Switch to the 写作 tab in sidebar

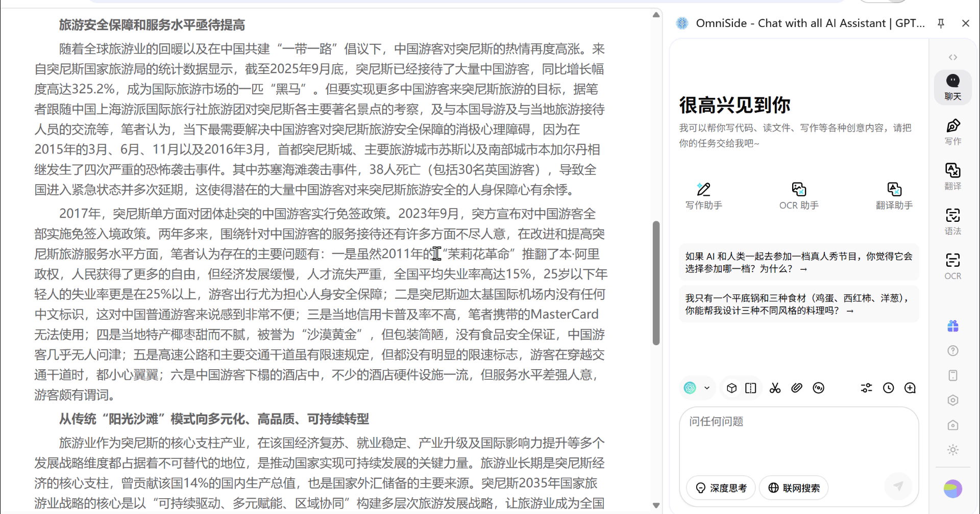pos(952,132)
